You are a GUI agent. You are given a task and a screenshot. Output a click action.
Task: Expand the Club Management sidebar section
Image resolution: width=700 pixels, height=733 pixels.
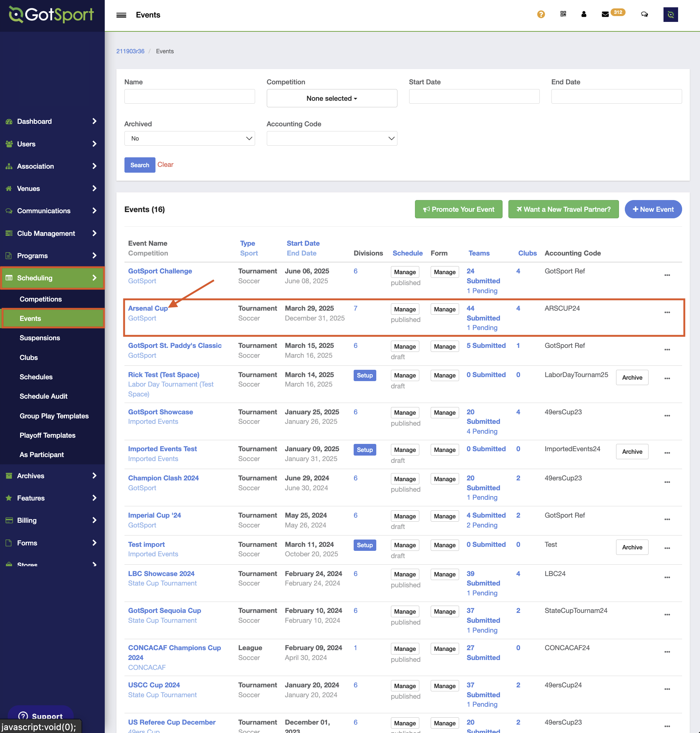pyautogui.click(x=52, y=234)
